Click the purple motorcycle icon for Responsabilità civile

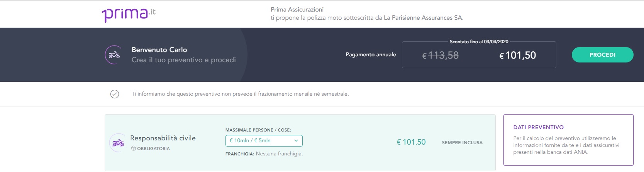coord(118,143)
